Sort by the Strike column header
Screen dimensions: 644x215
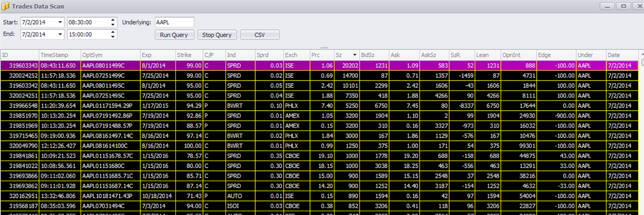point(189,55)
